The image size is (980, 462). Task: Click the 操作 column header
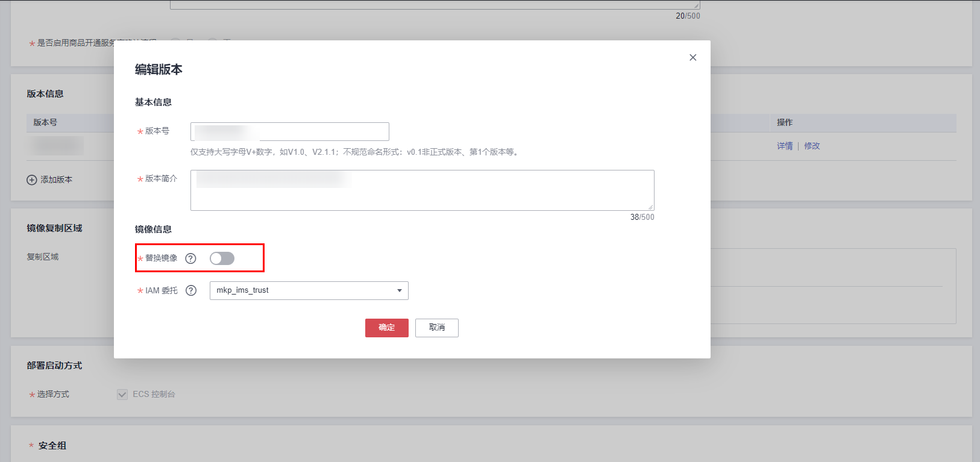coord(784,122)
